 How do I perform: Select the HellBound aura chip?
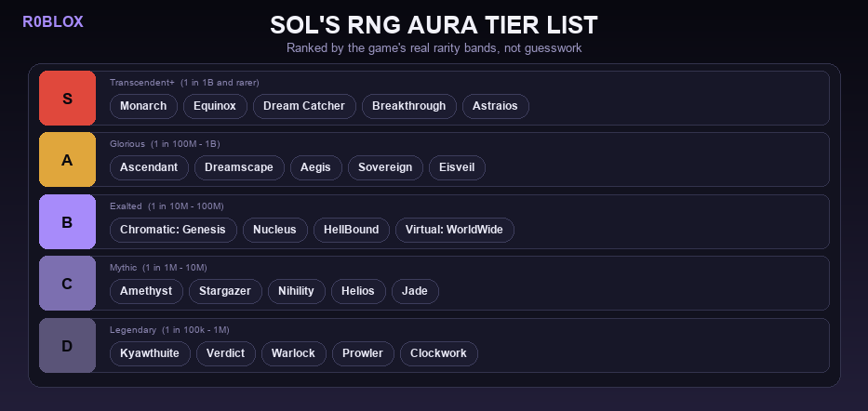click(x=352, y=230)
